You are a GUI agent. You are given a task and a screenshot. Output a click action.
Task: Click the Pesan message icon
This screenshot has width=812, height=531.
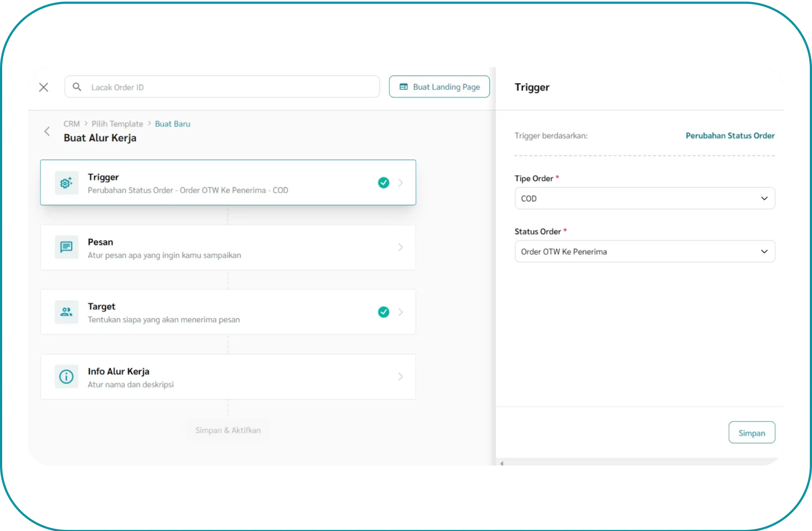point(66,247)
